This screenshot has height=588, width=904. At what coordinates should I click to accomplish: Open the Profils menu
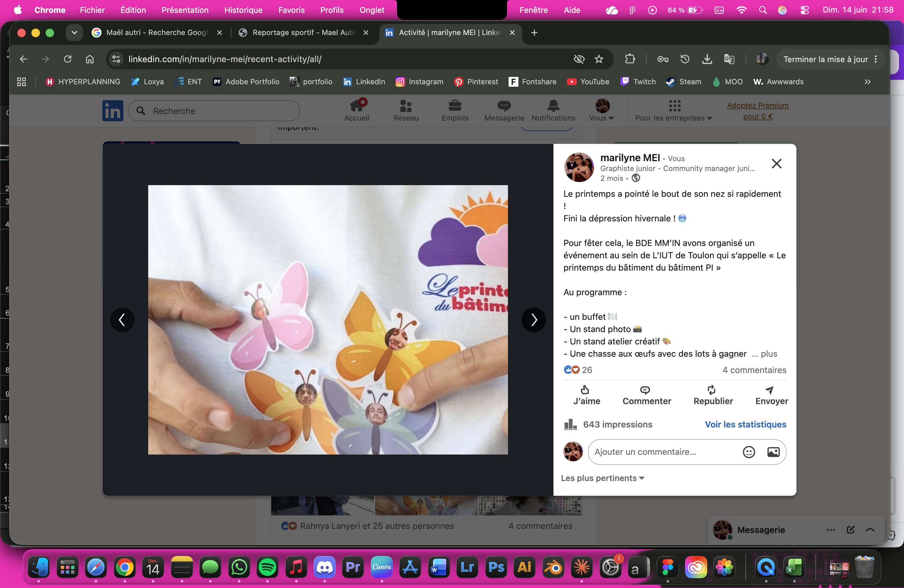click(x=331, y=10)
